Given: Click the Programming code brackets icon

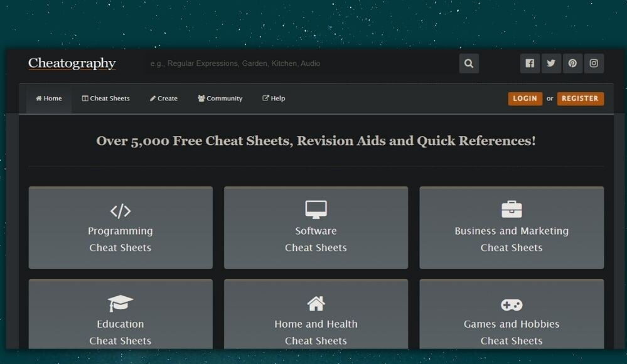Looking at the screenshot, I should tap(121, 210).
